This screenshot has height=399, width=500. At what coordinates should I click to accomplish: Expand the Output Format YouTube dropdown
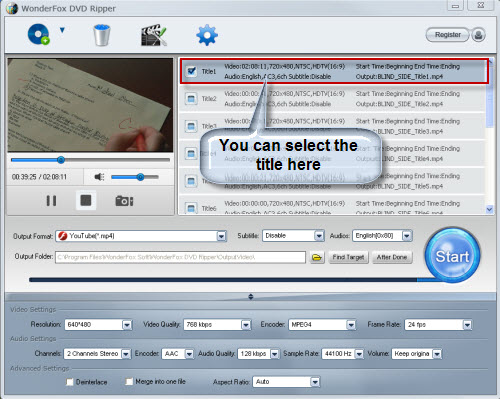point(222,236)
